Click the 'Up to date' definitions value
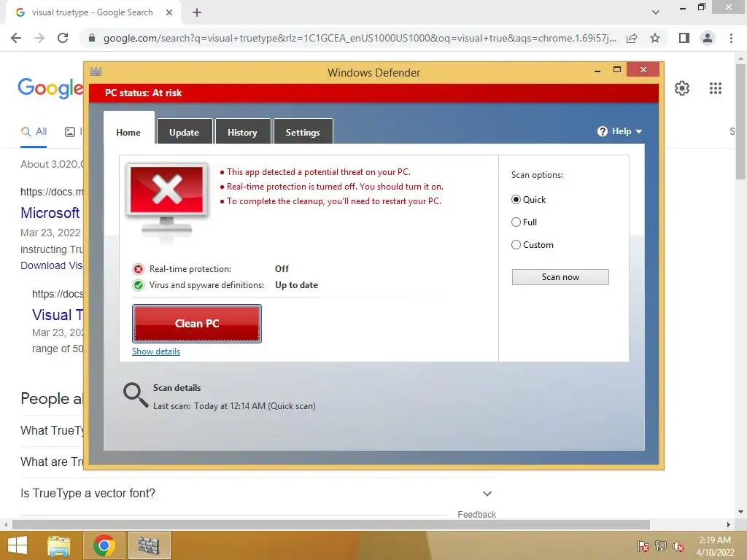This screenshot has width=747, height=560. (x=296, y=285)
